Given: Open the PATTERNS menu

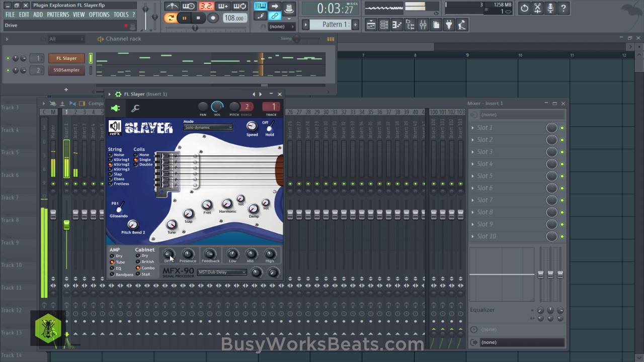Looking at the screenshot, I should [58, 15].
